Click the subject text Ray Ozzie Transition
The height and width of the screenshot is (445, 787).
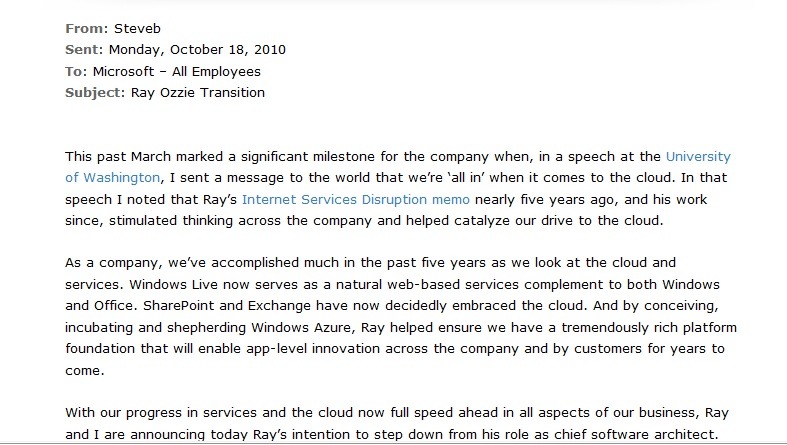tap(198, 93)
